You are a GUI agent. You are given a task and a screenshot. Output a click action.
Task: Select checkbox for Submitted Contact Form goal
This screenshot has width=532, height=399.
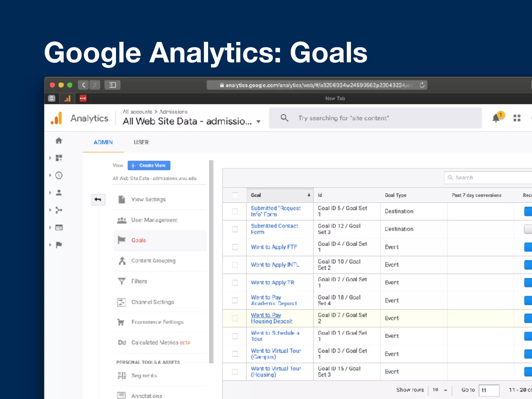pos(235,229)
